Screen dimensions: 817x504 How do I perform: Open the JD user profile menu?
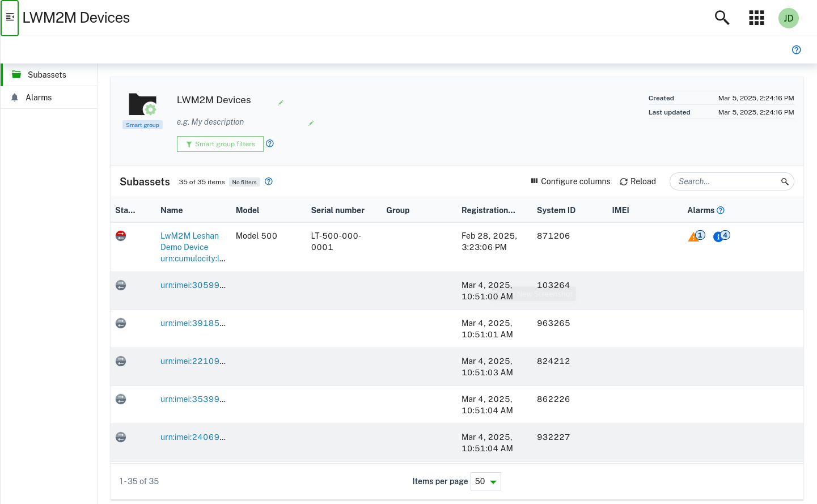pos(788,18)
